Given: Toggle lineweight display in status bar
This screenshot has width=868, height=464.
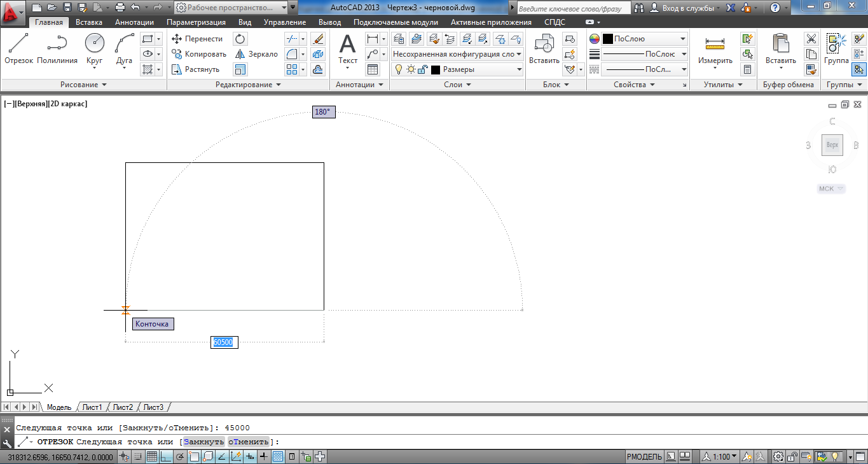Looking at the screenshot, I should [264, 456].
